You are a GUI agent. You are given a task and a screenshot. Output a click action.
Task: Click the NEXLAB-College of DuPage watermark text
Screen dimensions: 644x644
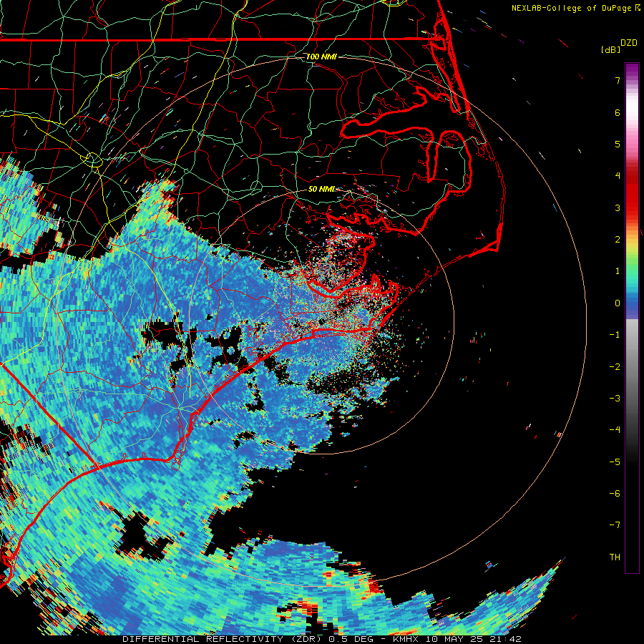(575, 8)
